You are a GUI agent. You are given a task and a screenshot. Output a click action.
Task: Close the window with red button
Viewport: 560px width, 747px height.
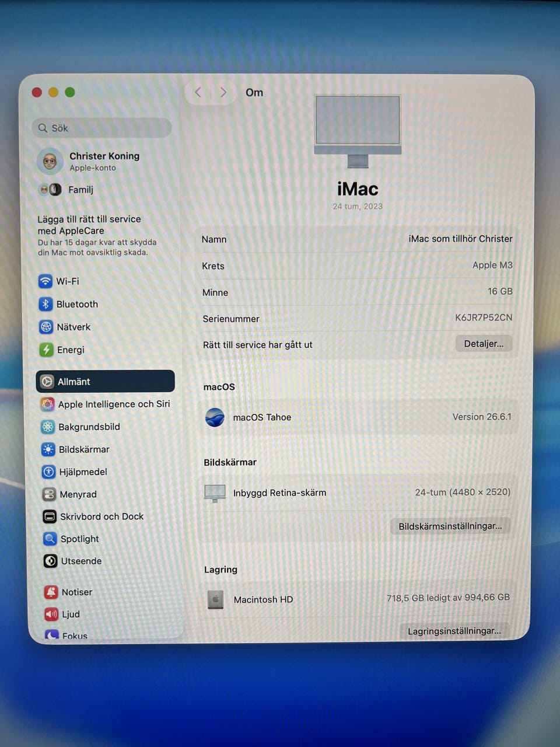click(x=37, y=92)
